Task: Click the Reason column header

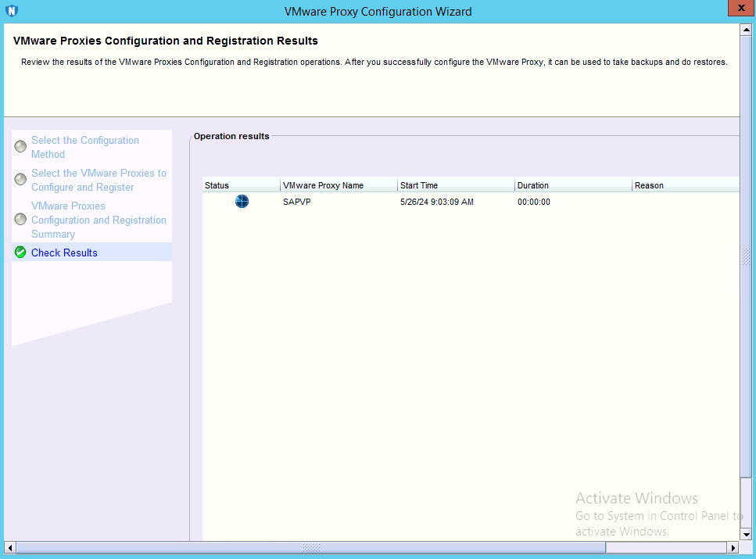Action: pos(684,185)
